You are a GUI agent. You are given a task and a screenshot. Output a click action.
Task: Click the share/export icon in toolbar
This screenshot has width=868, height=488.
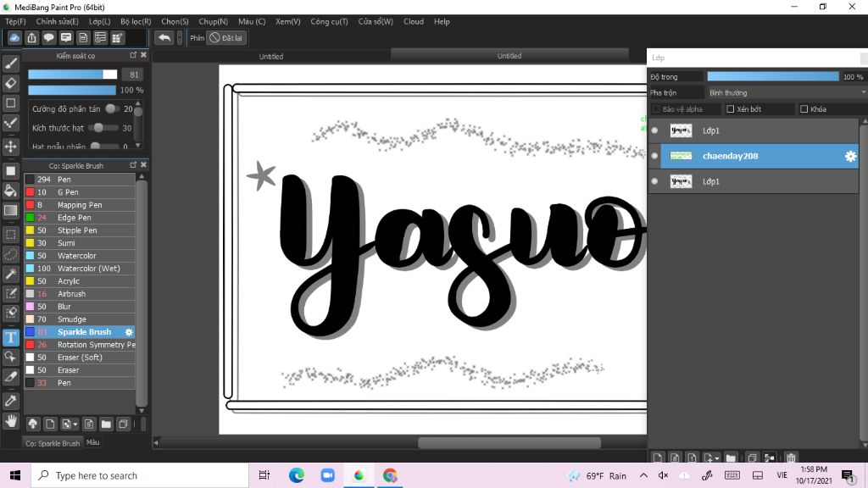31,37
